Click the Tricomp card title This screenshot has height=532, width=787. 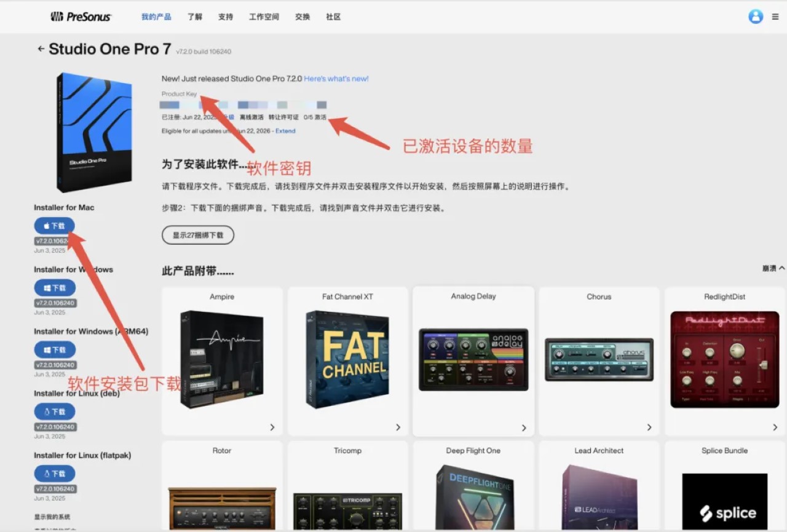347,451
